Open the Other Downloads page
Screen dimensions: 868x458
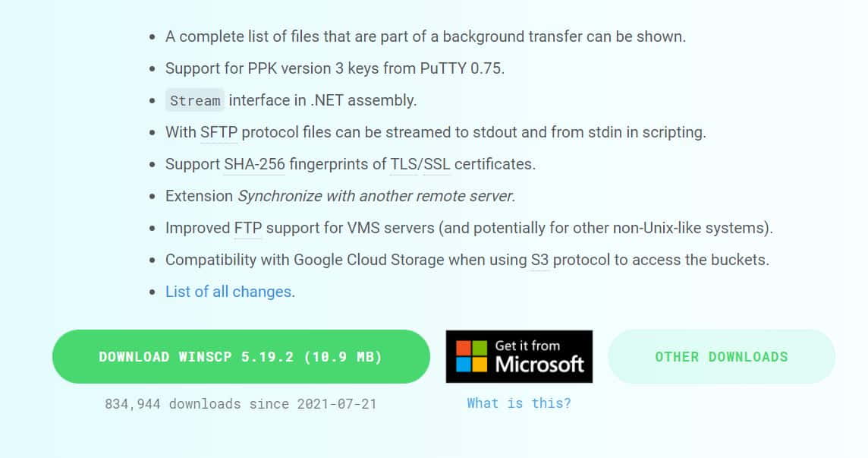[721, 357]
